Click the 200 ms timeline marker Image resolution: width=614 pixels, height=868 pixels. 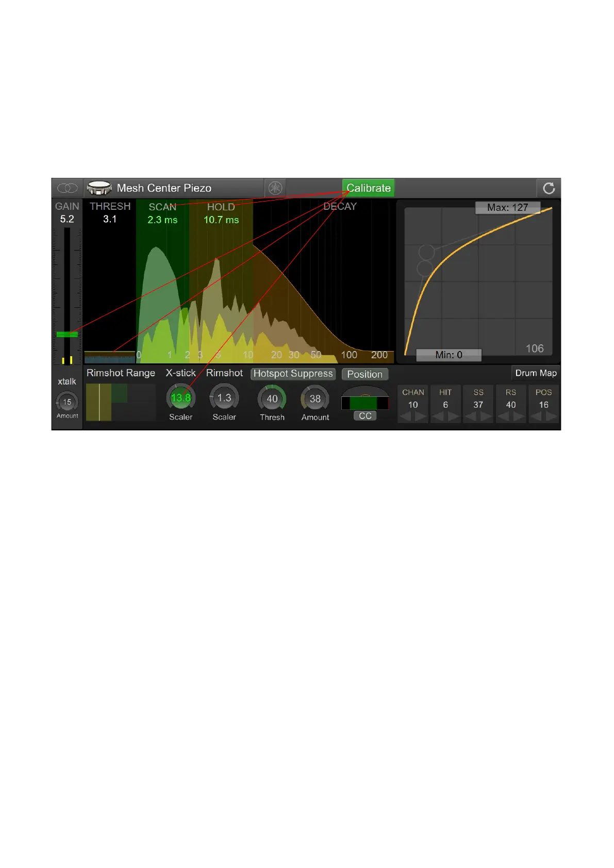tap(379, 355)
